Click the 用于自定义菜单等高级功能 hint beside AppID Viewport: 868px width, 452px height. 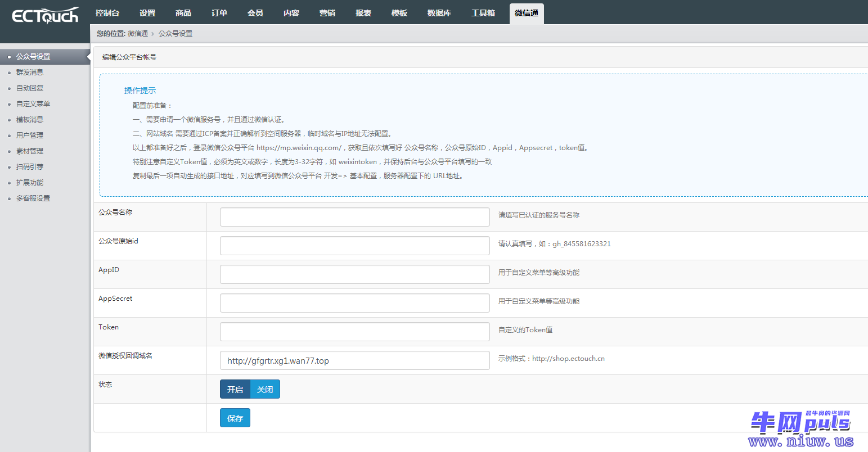coord(539,273)
